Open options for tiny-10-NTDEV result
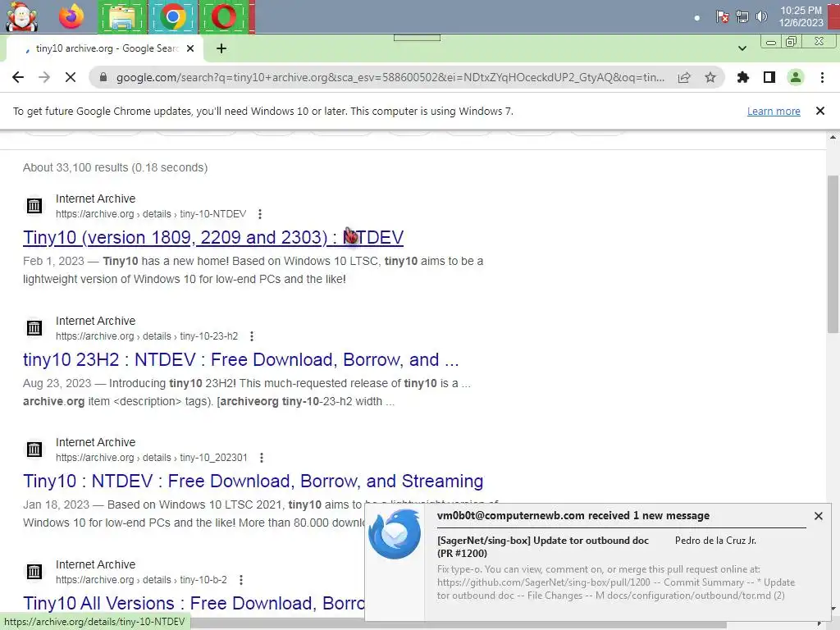The width and height of the screenshot is (840, 630). point(260,214)
